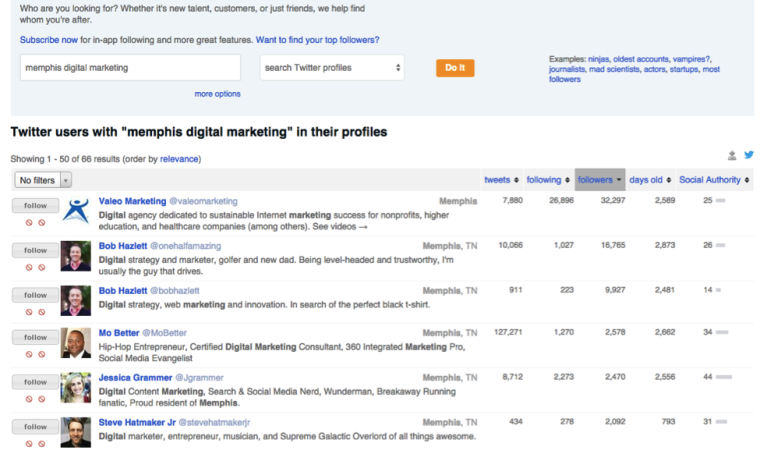Click Jessica Grammer's Social Authority bar showing 44
This screenshot has width=760, height=454.
point(724,377)
